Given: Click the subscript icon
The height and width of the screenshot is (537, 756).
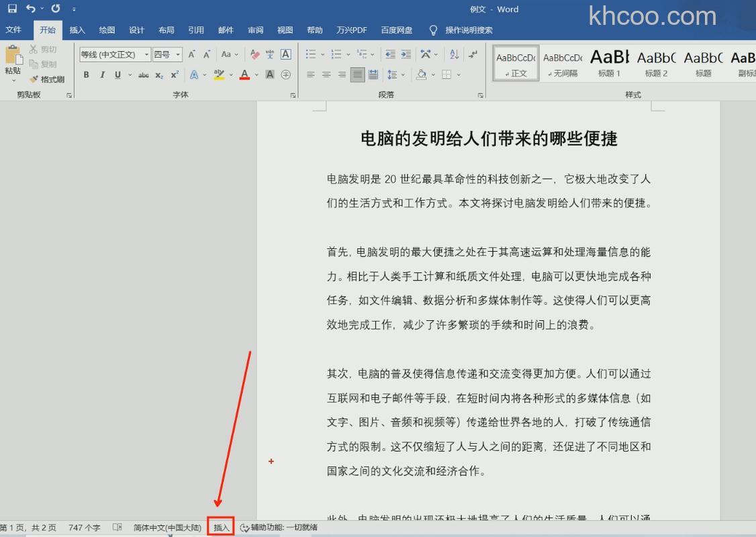Looking at the screenshot, I should (159, 74).
